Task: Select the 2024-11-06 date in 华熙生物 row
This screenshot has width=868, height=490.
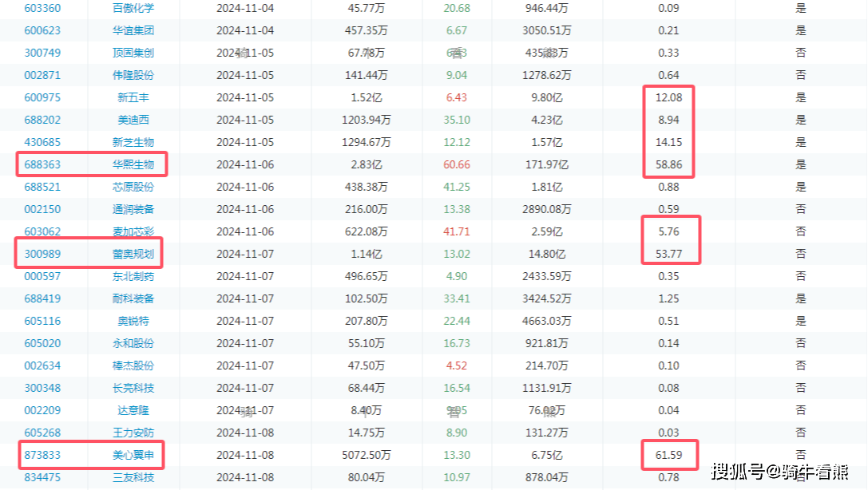Action: tap(244, 165)
